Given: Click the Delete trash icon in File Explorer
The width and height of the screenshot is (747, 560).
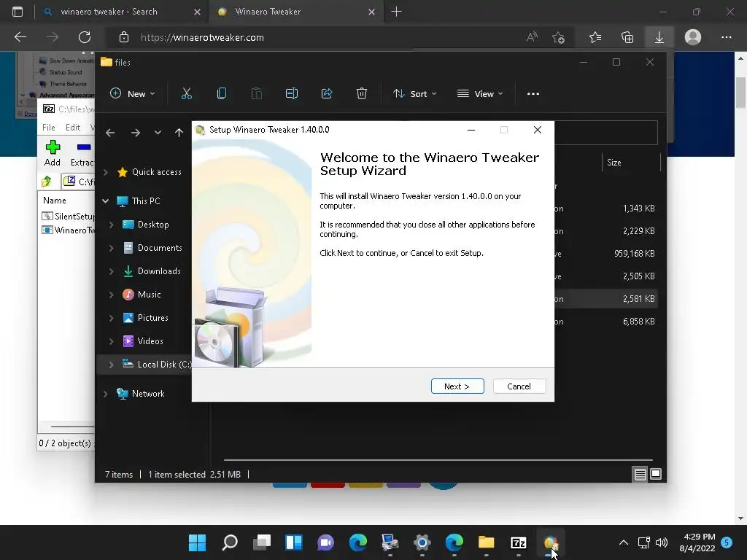Looking at the screenshot, I should (x=362, y=94).
